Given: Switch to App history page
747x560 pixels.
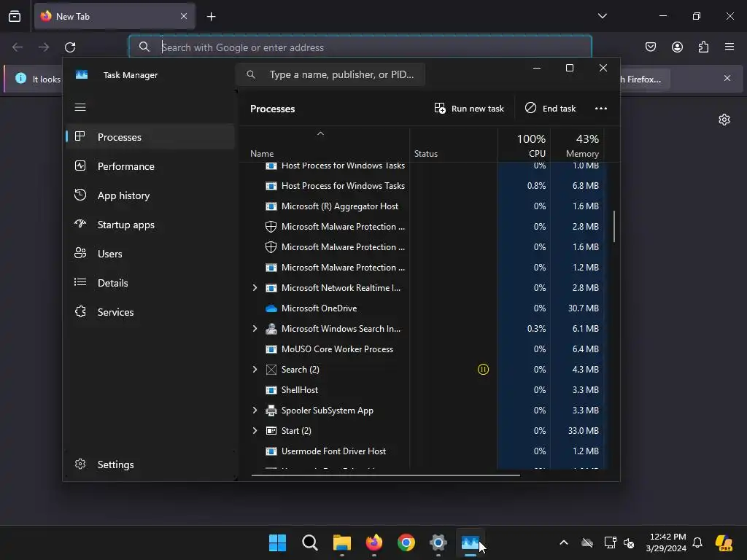Looking at the screenshot, I should click(x=150, y=195).
